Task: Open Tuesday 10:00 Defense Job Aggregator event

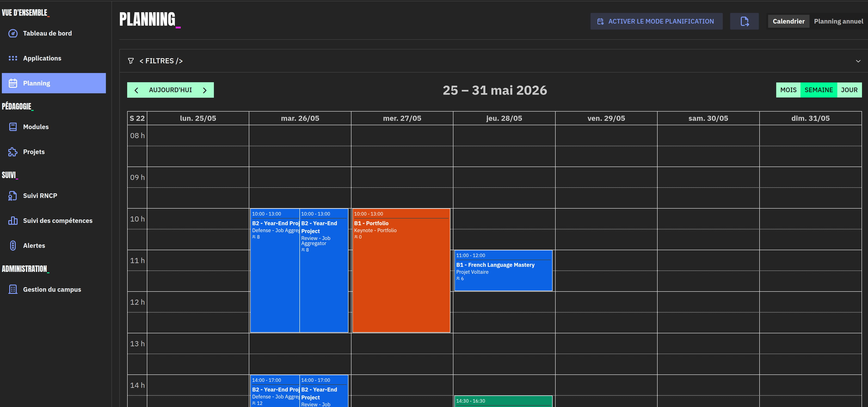Action: (x=275, y=270)
